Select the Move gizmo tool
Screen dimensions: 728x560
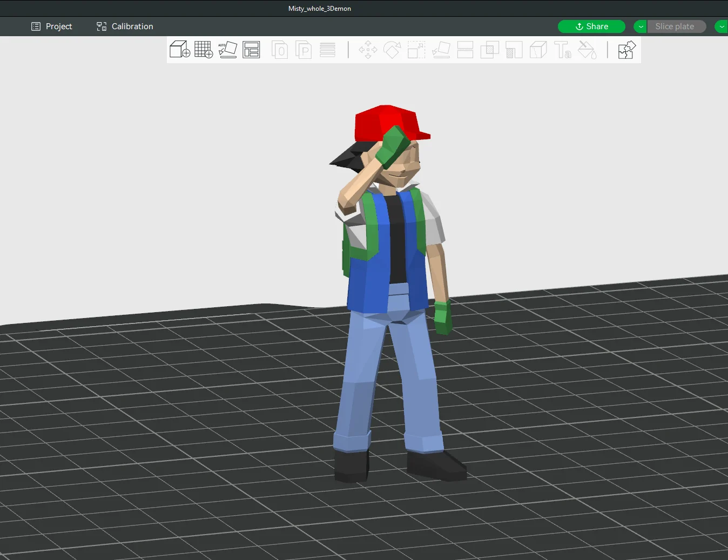pyautogui.click(x=368, y=50)
